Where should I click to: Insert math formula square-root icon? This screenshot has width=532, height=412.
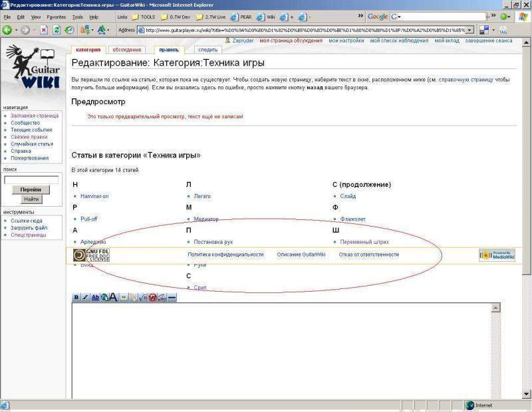point(143,298)
